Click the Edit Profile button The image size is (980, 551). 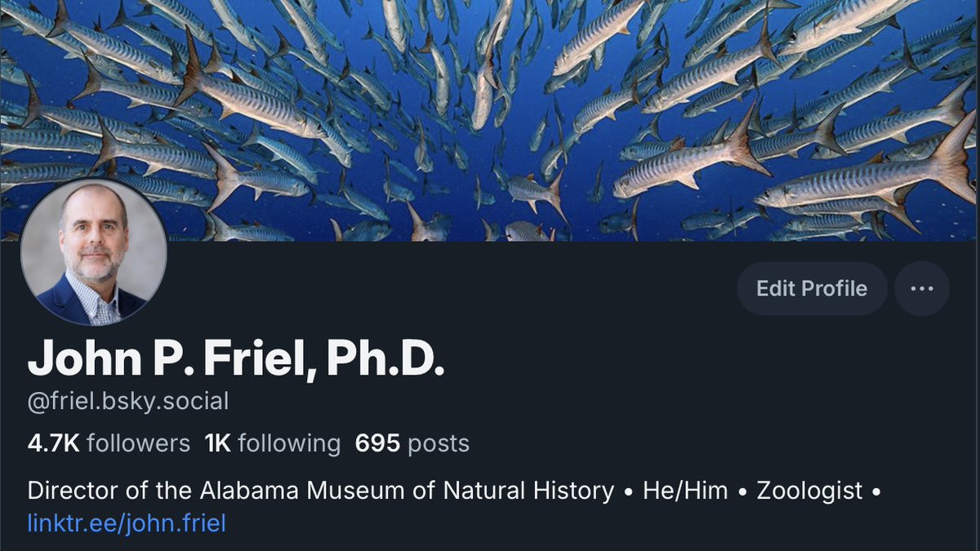point(812,289)
